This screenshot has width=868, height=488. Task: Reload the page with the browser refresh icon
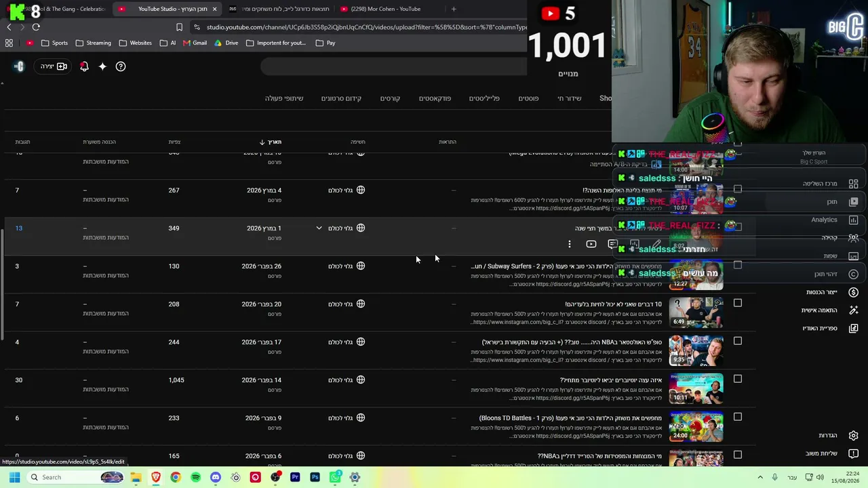pyautogui.click(x=36, y=27)
